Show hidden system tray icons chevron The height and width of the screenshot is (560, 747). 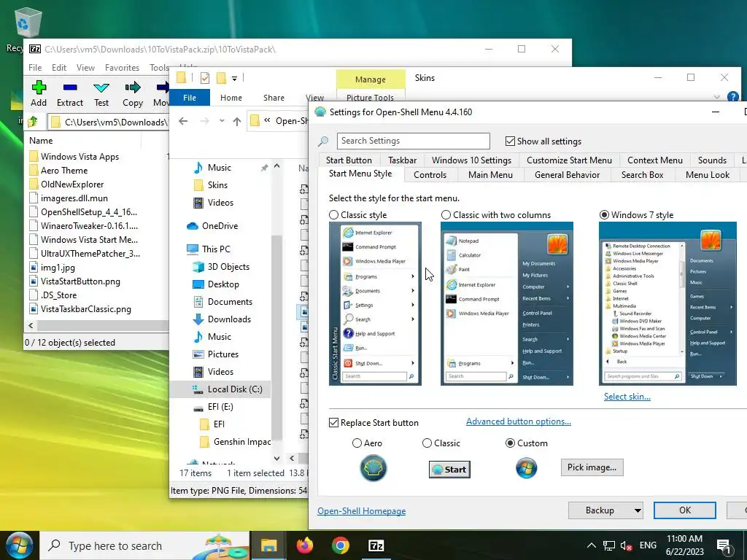pos(591,545)
